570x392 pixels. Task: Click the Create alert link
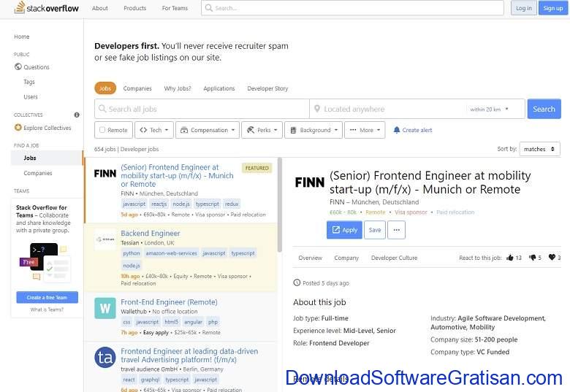pos(417,130)
